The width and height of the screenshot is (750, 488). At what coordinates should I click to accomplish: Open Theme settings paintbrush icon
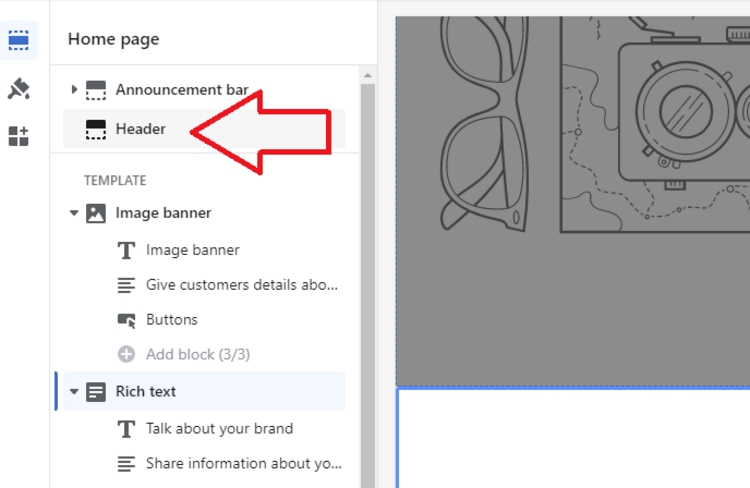pos(19,89)
